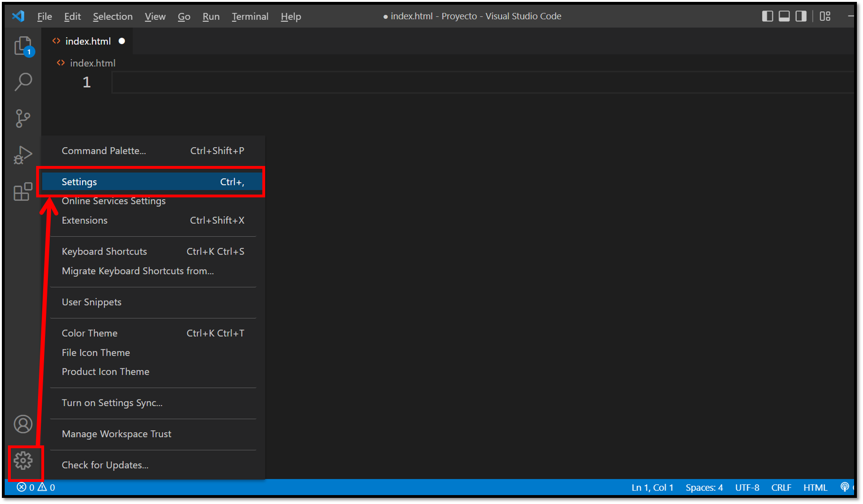The image size is (863, 504).
Task: Open the File menu
Action: click(45, 16)
